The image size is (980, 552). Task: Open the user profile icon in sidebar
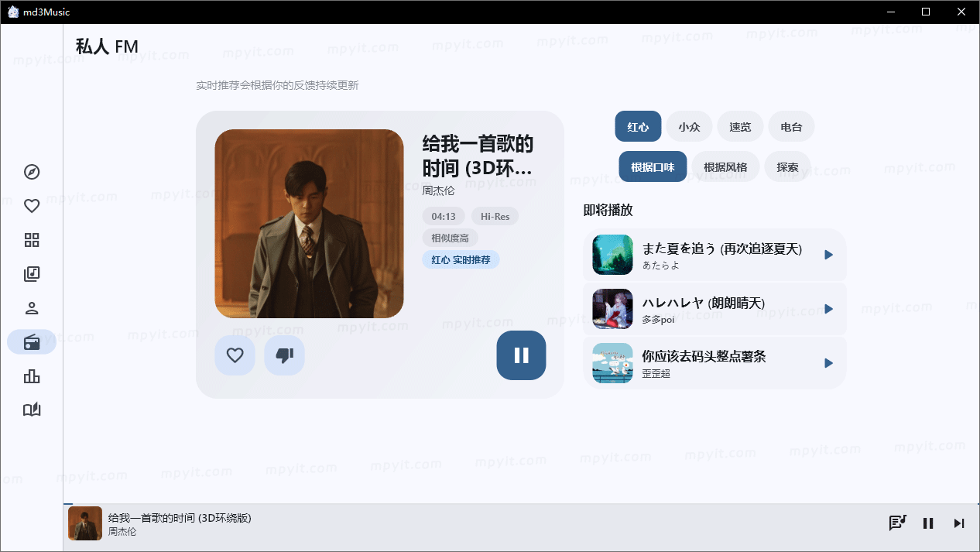(x=32, y=308)
